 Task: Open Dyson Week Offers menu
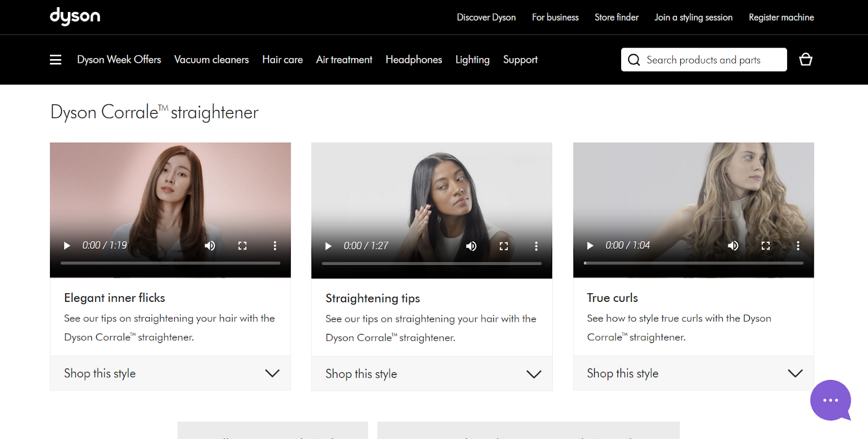coord(119,60)
